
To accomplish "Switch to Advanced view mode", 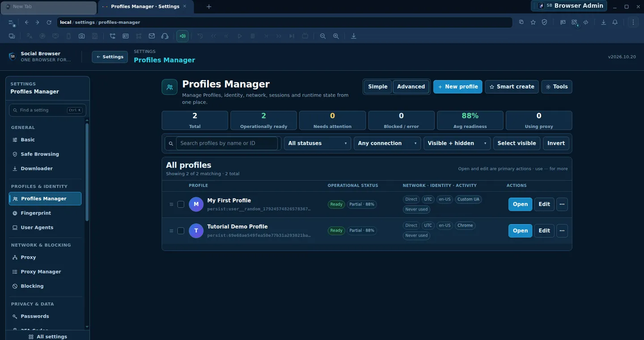I will 411,87.
